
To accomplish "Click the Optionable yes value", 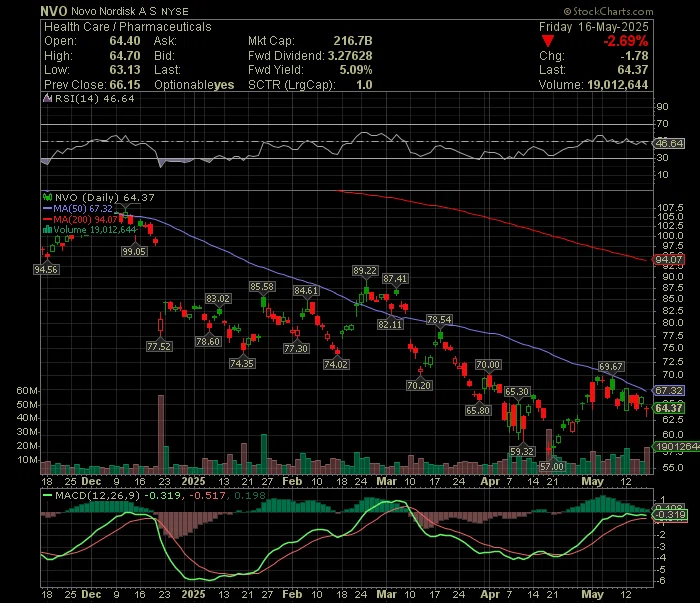I will tap(224, 85).
